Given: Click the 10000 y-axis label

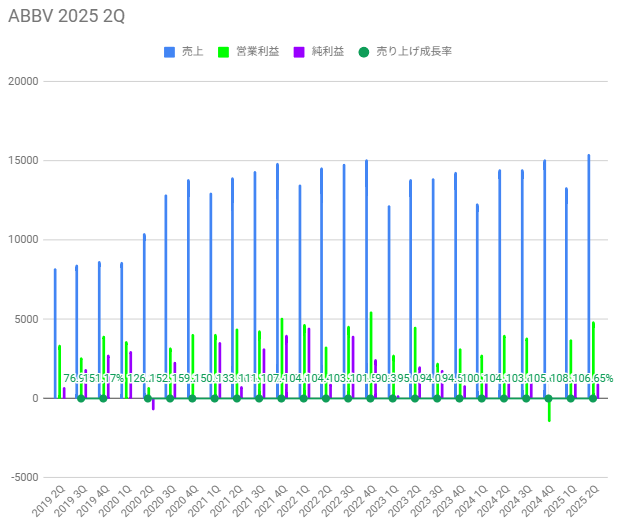Looking at the screenshot, I should 23,240.
